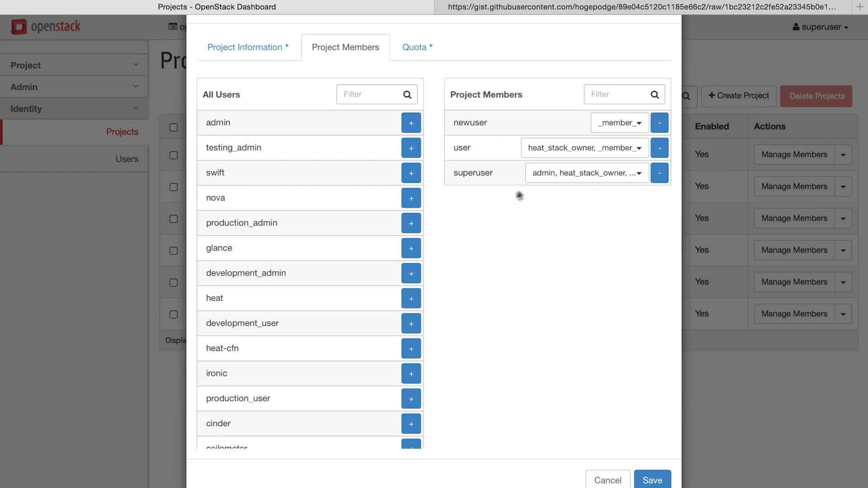Add heat-cfn user via plus icon

[411, 348]
